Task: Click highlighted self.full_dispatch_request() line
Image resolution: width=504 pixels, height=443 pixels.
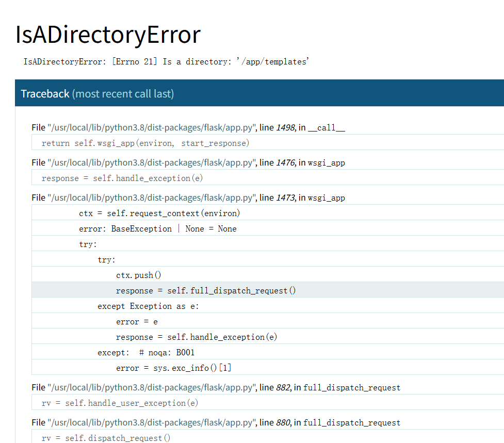Action: pos(206,290)
